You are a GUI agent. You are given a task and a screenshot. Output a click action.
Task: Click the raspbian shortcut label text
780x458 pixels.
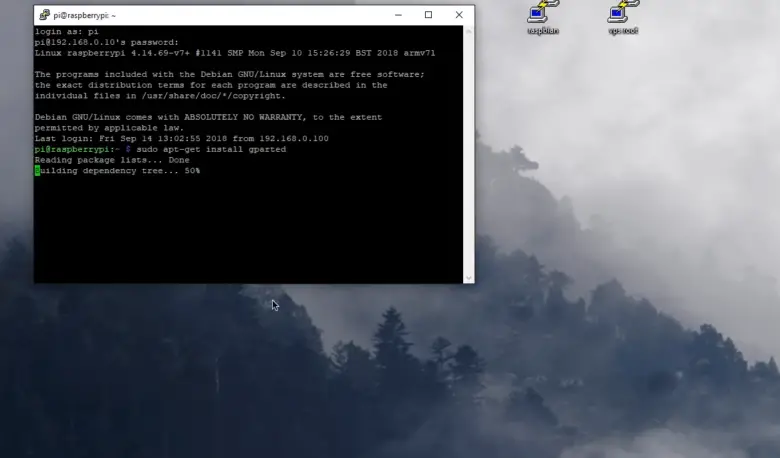(x=543, y=31)
